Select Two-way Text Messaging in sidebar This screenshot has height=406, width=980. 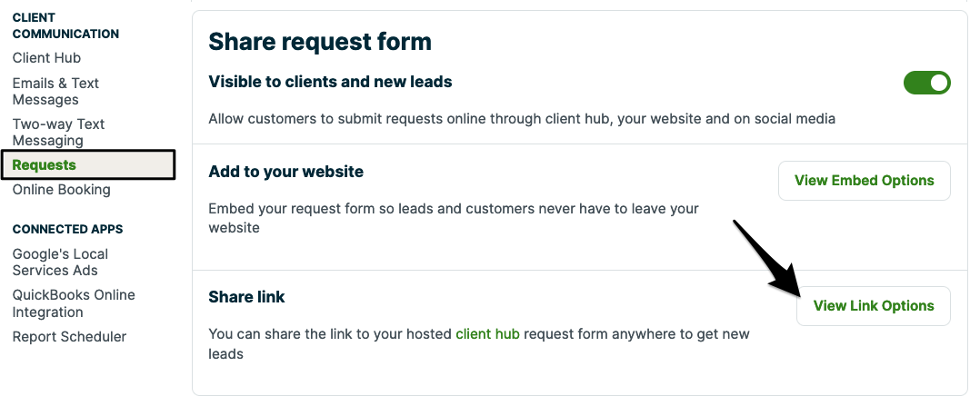tap(58, 133)
